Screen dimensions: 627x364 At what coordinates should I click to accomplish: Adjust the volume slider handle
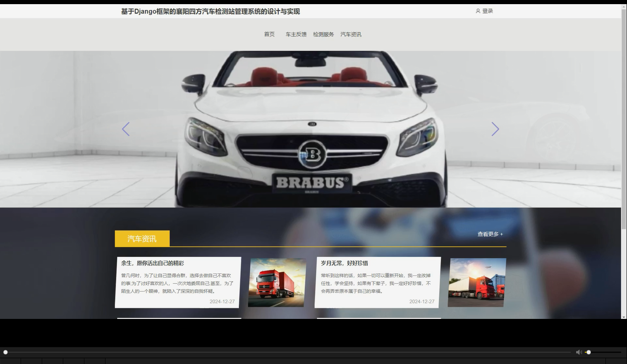[589, 352]
